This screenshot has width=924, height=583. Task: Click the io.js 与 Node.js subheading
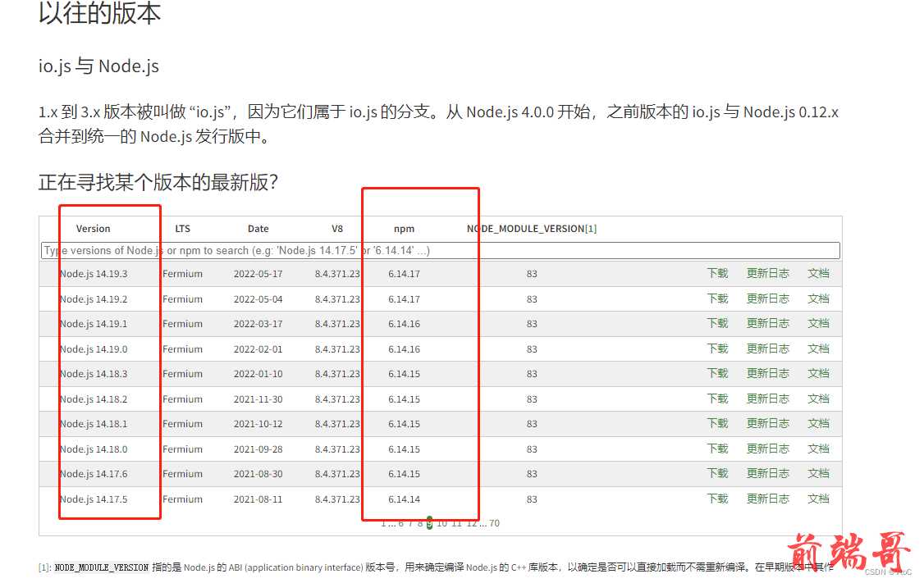pyautogui.click(x=99, y=66)
